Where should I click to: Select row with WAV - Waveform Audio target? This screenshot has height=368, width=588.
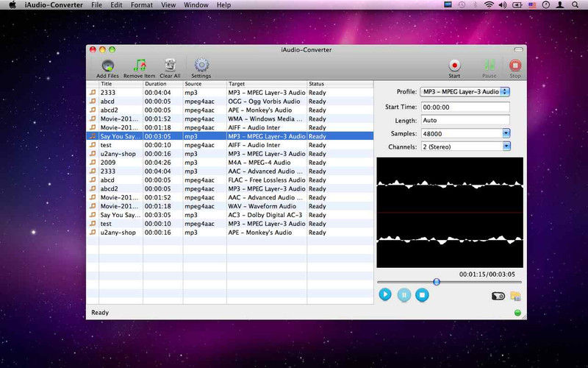[230, 206]
